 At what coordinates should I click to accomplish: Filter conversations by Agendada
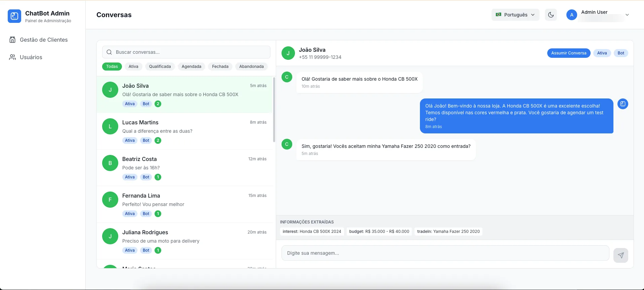(x=191, y=67)
